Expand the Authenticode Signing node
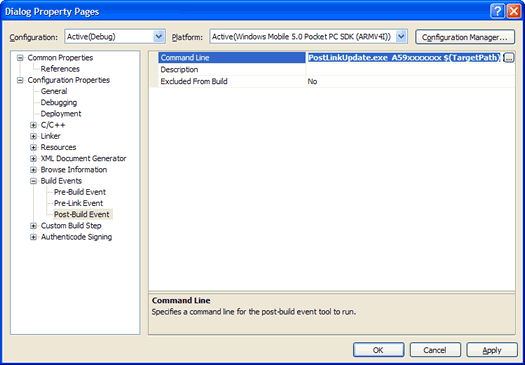 [33, 237]
